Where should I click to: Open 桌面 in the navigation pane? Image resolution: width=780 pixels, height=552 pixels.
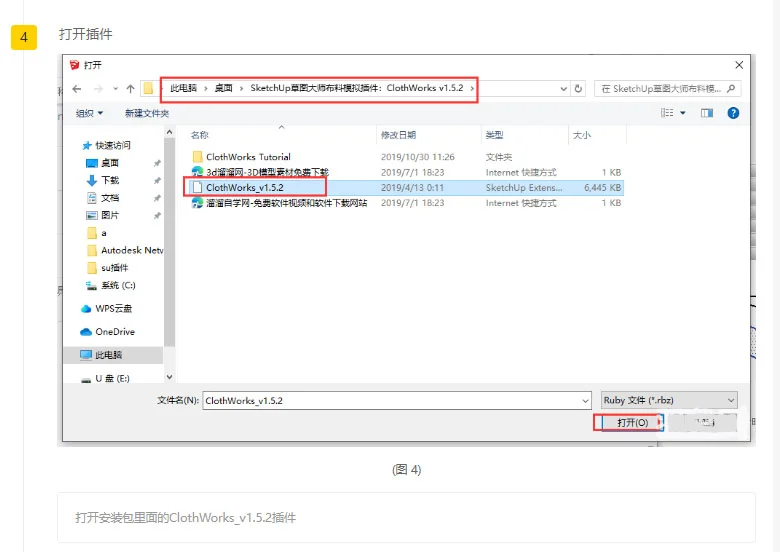[110, 163]
